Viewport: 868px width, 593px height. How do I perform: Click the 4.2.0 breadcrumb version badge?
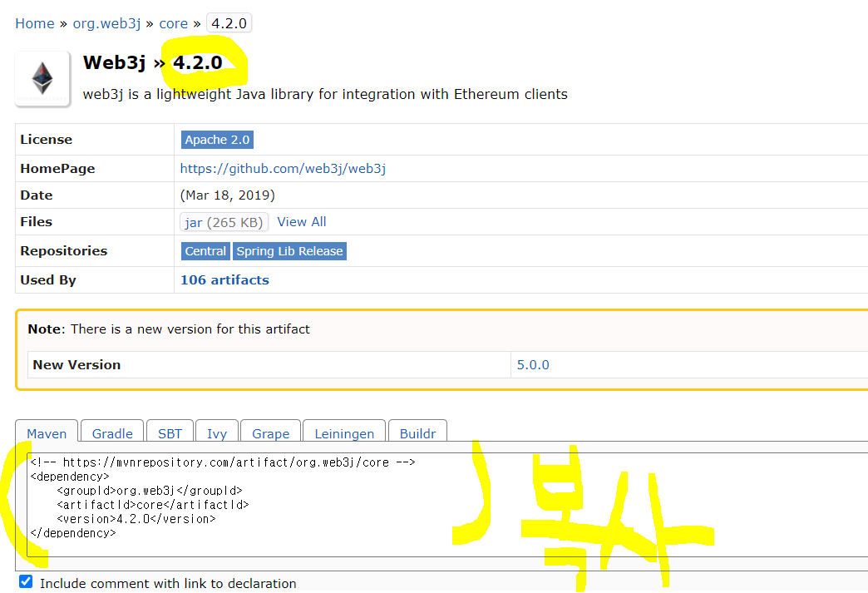[x=229, y=23]
